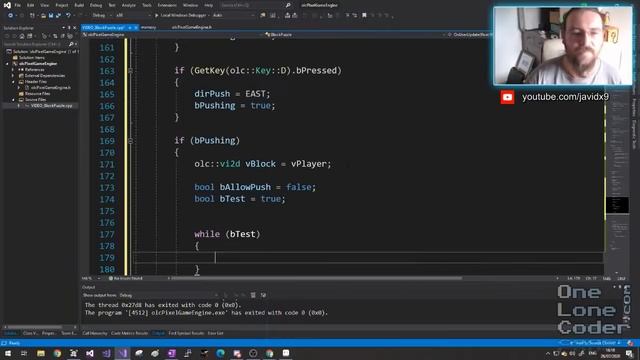Switch to the Find Symbol Results tab
The image size is (640, 360).
point(186,333)
